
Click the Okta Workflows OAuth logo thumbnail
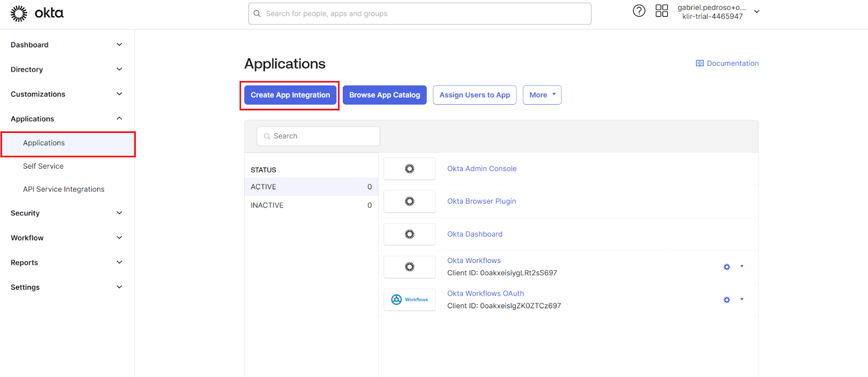[410, 299]
